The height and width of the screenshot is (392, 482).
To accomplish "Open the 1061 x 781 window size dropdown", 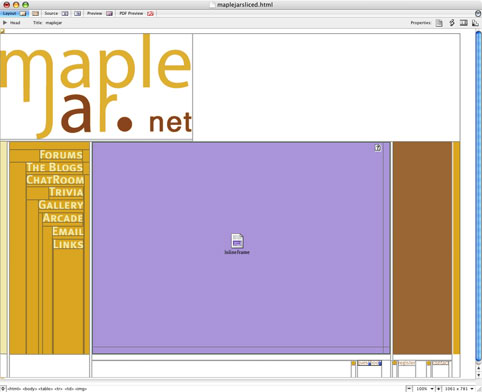I will point(459,389).
